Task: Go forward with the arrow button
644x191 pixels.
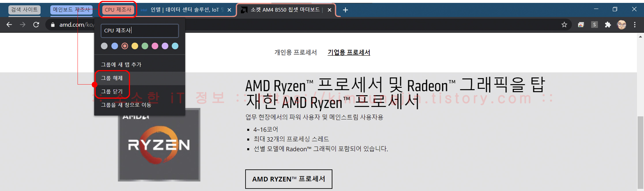Action: [x=22, y=25]
